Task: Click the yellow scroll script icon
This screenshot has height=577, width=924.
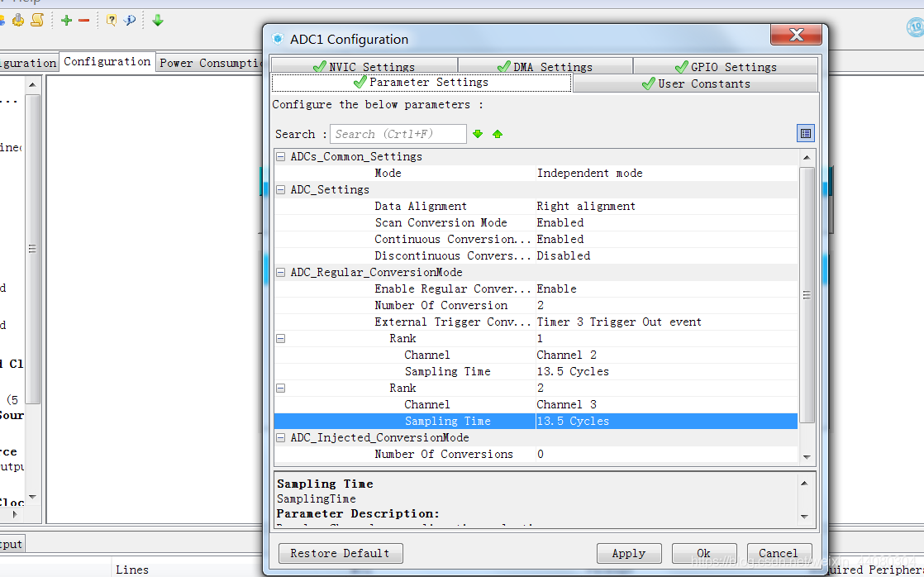Action: pyautogui.click(x=37, y=21)
